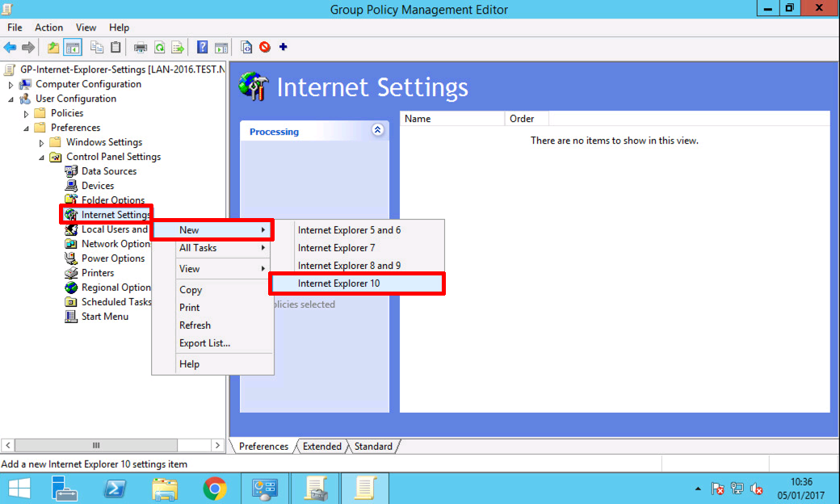Click the tree pane scroll right arrow

click(x=217, y=445)
